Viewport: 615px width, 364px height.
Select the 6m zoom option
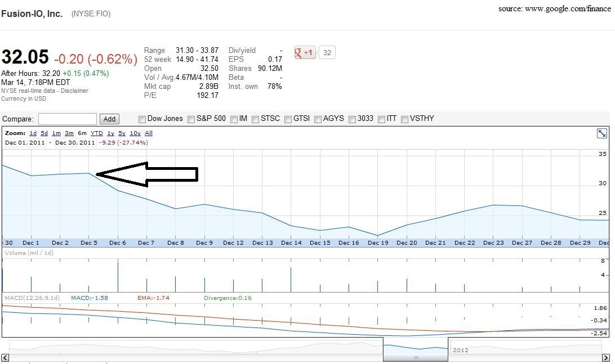(82, 133)
